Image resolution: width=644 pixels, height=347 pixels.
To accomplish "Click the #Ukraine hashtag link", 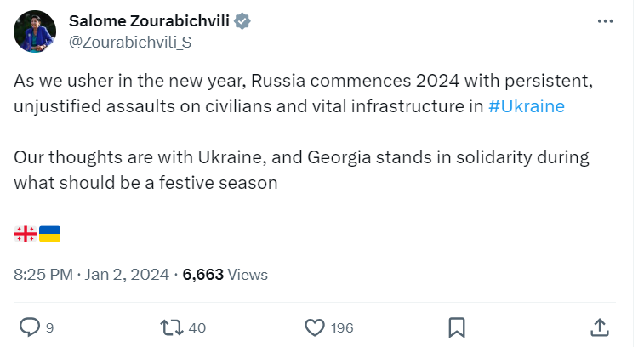I will click(x=527, y=106).
